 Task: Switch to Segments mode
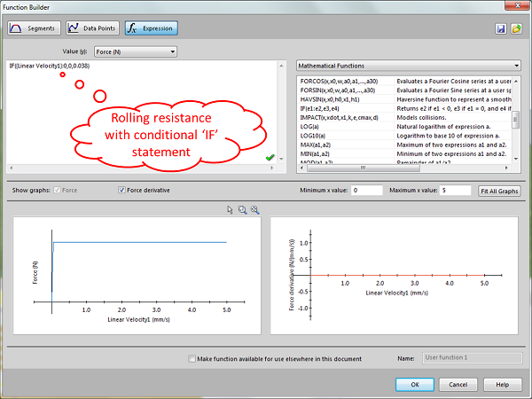coord(35,28)
